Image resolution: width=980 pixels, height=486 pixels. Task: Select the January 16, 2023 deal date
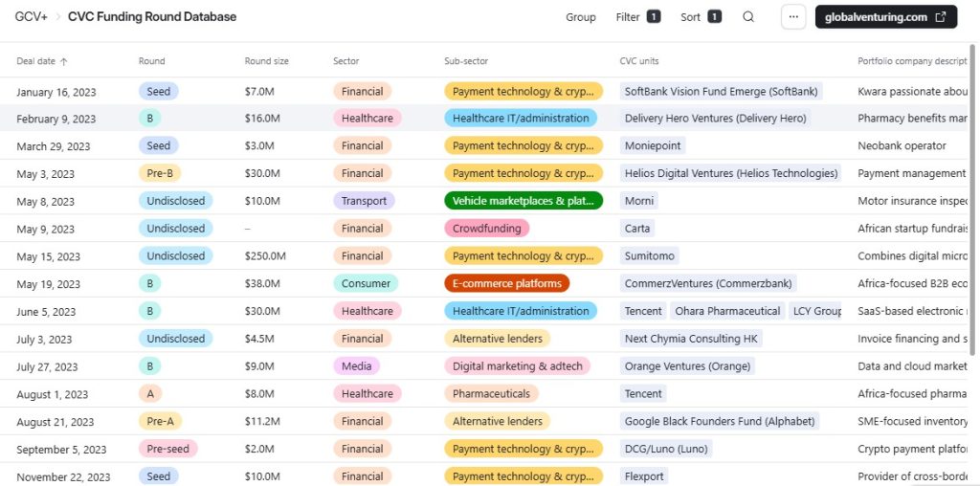(56, 92)
